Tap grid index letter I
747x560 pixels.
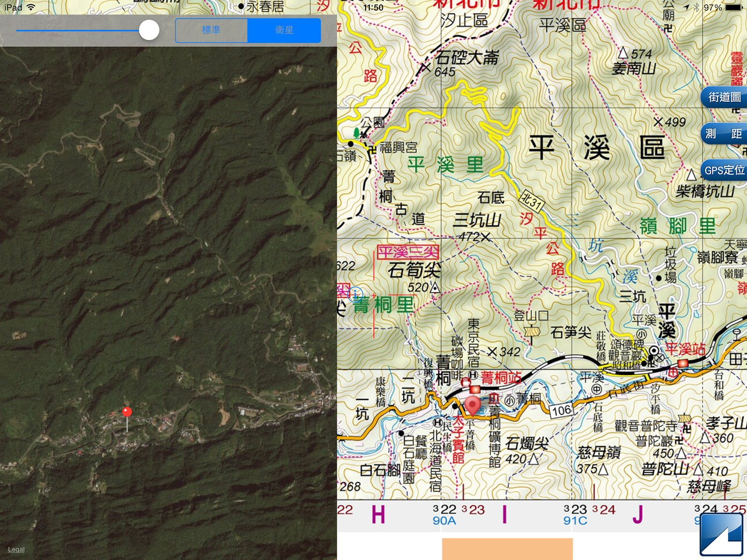pos(504,515)
